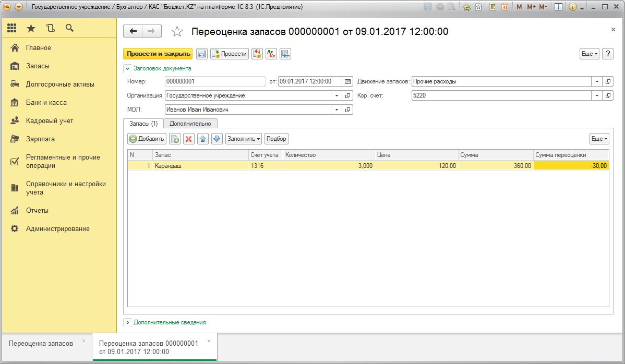The height and width of the screenshot is (364, 625).
Task: Click the Сумма column header
Action: tap(496, 155)
